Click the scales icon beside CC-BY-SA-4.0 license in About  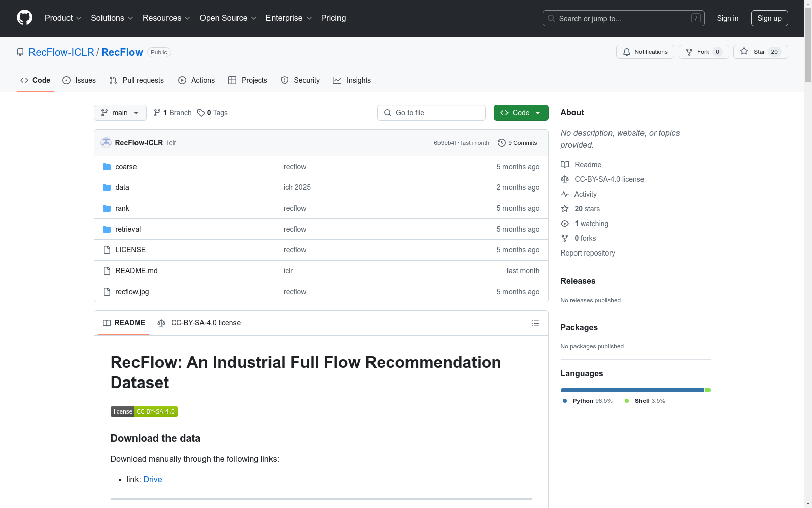pos(565,179)
